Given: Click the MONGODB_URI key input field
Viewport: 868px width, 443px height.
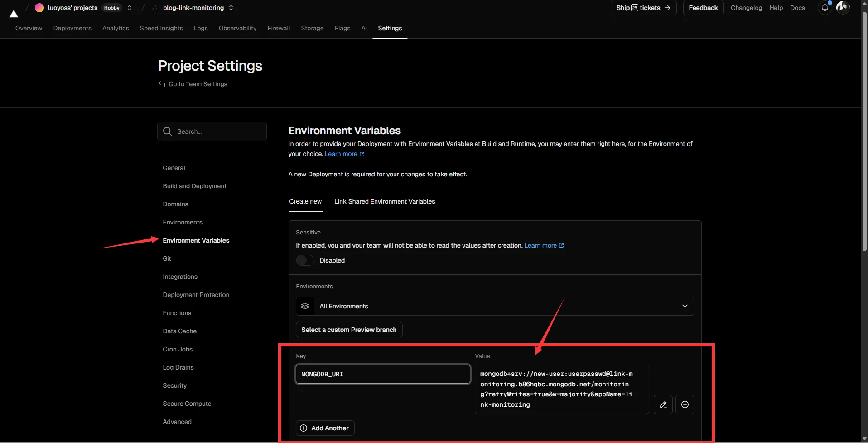Looking at the screenshot, I should point(383,374).
